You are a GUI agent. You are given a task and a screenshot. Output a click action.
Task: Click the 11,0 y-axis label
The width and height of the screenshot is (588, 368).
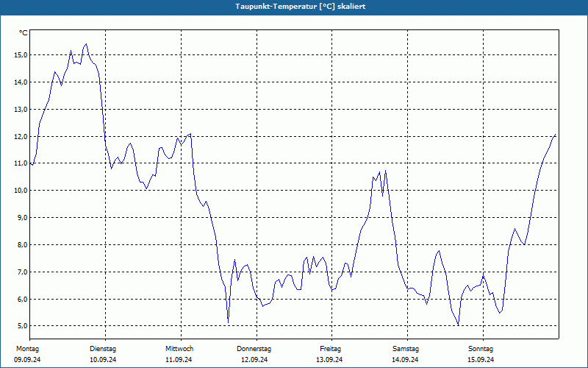pos(21,163)
